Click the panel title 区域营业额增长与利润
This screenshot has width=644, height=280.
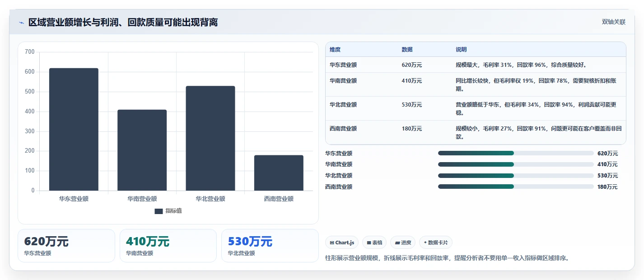click(x=123, y=23)
